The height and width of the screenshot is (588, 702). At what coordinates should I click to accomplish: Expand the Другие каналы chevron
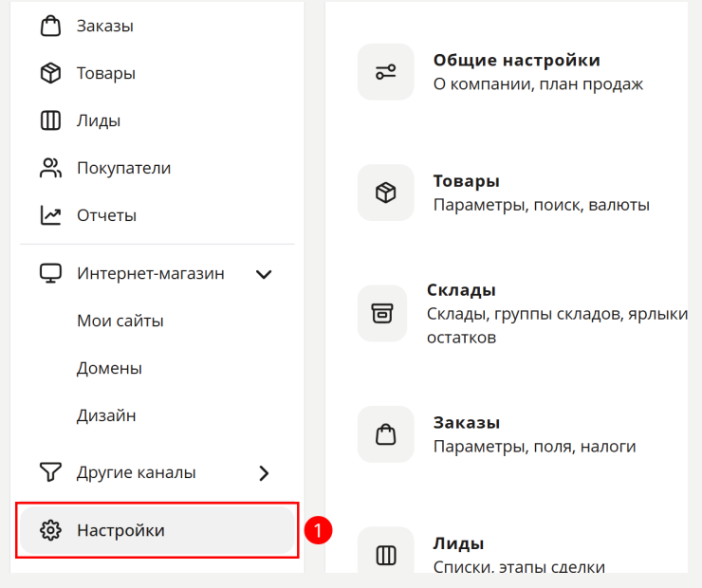264,473
